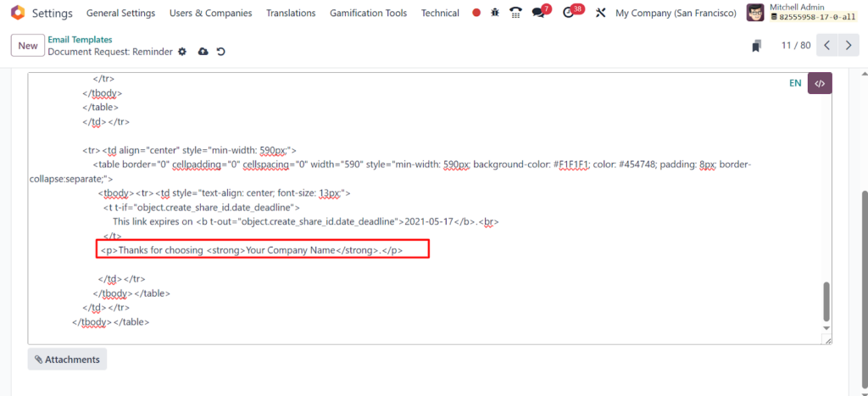The width and height of the screenshot is (868, 396).
Task: Click the td align="center" code line
Action: 189,150
